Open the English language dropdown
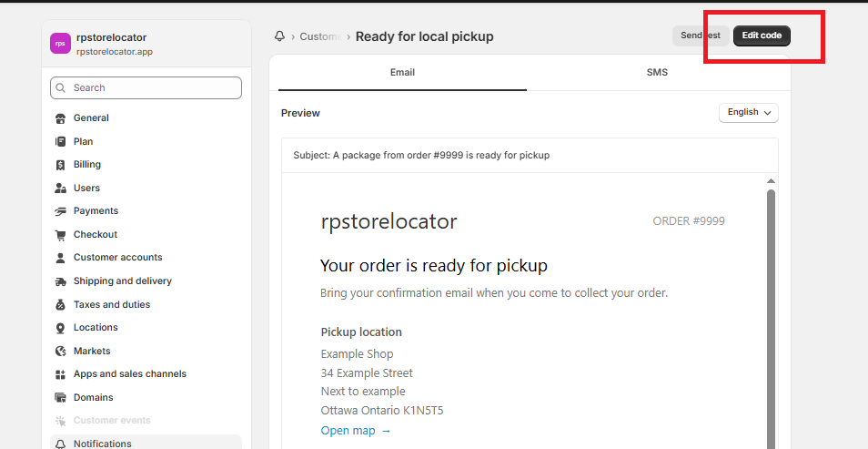 (748, 112)
